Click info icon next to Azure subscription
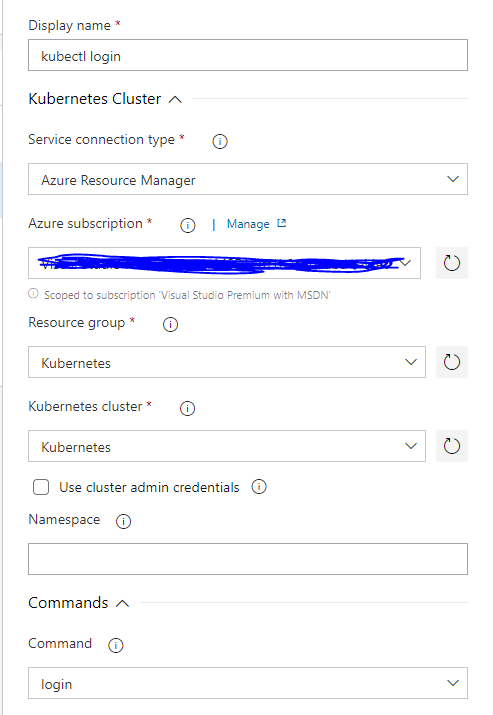 point(187,225)
